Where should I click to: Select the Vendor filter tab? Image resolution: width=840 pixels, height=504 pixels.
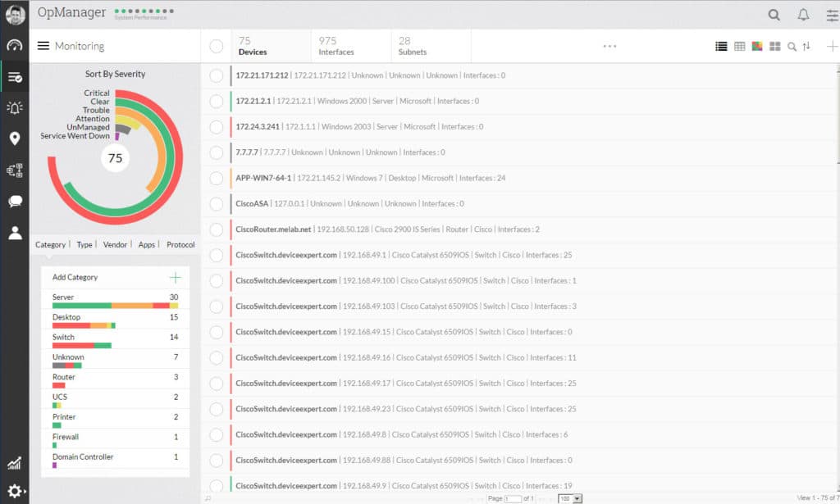coord(115,244)
